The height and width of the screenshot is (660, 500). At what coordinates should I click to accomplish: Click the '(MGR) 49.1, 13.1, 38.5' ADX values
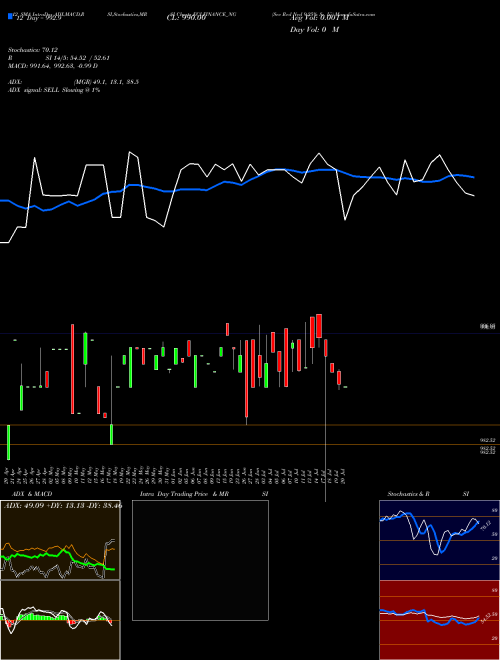click(x=106, y=82)
